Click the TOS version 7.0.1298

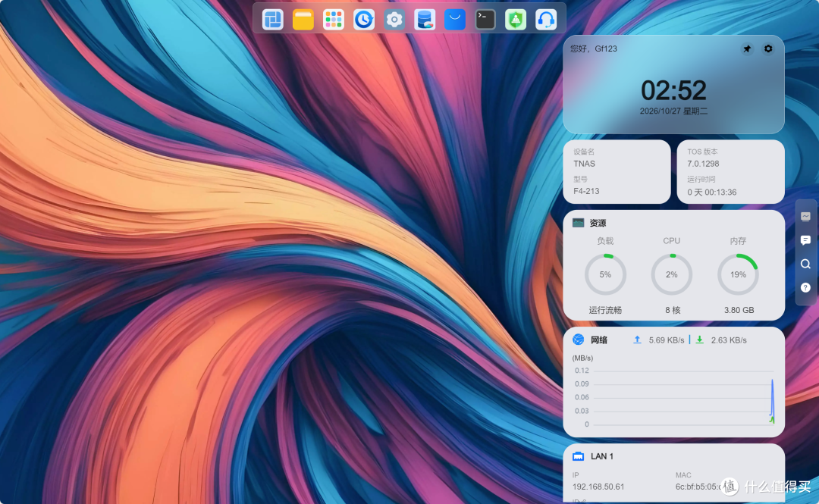click(x=703, y=164)
